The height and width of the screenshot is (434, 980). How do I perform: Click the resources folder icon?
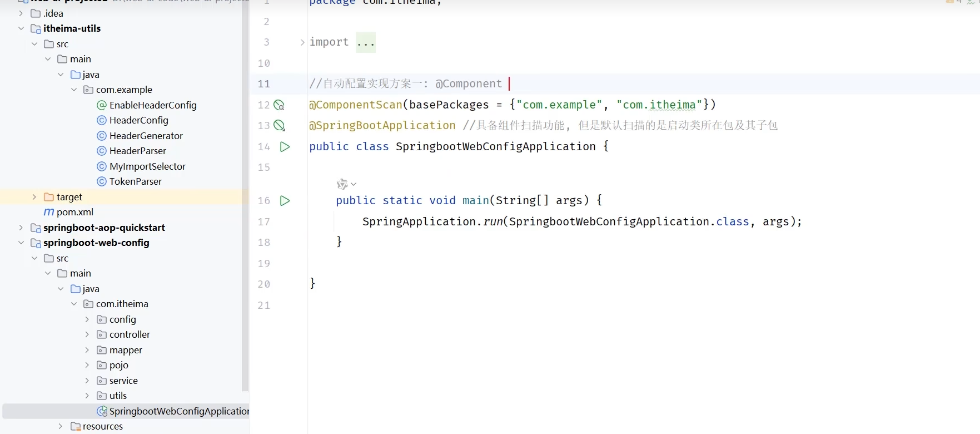pyautogui.click(x=76, y=426)
